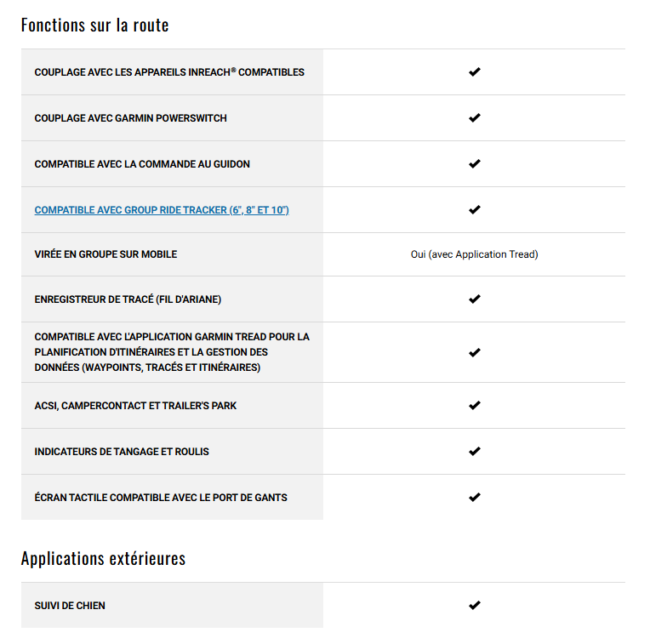The width and height of the screenshot is (650, 644).
Task: Click the écran tactile gants checkmark
Action: pos(474,498)
